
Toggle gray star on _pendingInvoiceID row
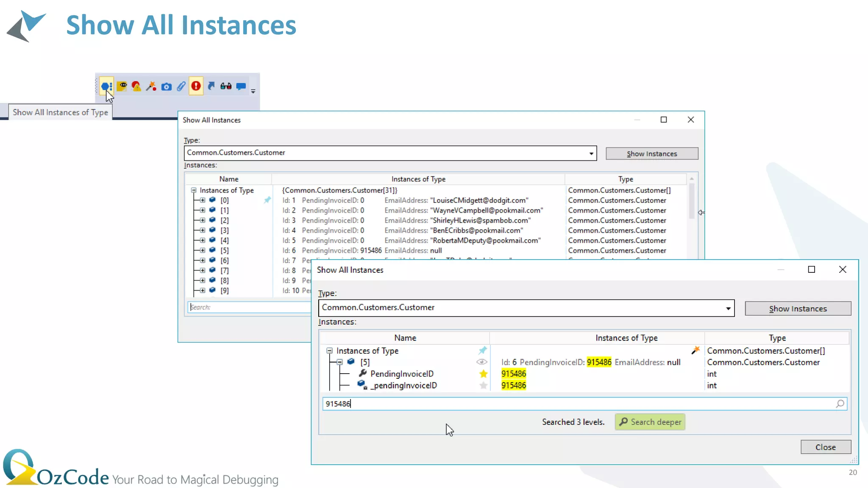point(483,385)
